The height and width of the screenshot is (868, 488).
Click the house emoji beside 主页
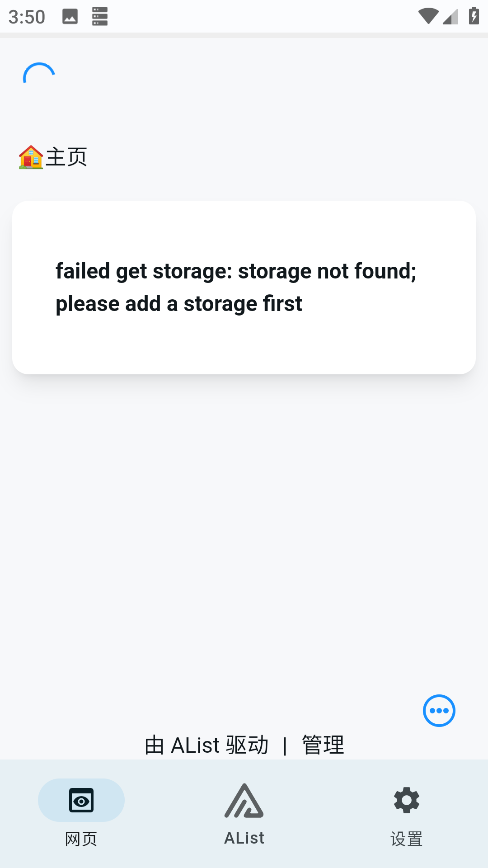click(x=31, y=157)
